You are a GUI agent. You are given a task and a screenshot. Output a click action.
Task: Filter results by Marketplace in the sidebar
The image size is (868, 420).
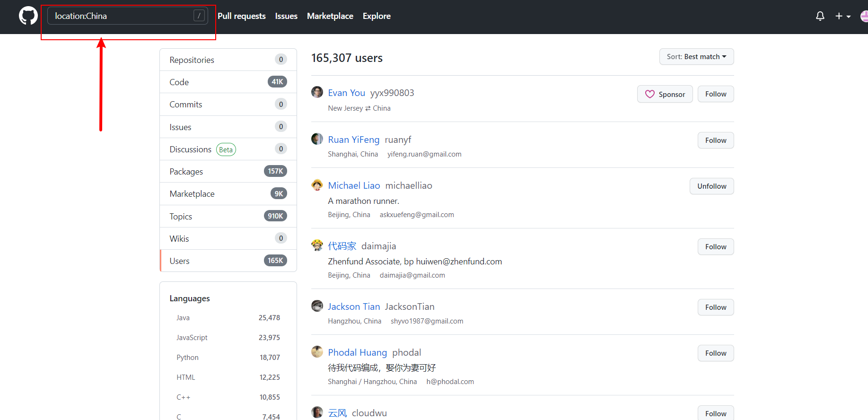(x=228, y=194)
